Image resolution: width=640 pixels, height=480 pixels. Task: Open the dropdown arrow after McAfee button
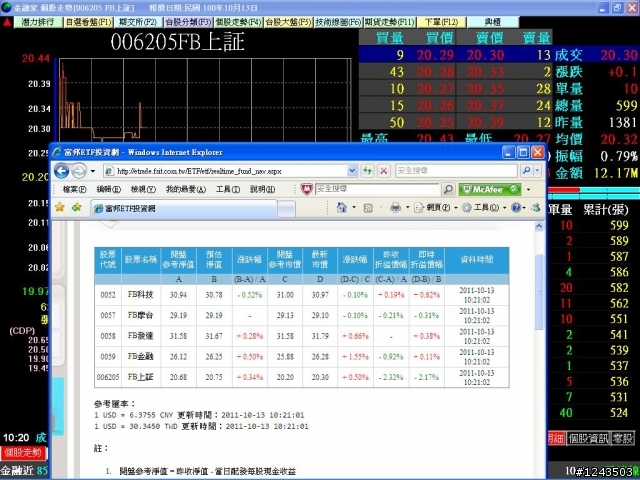coord(529,189)
